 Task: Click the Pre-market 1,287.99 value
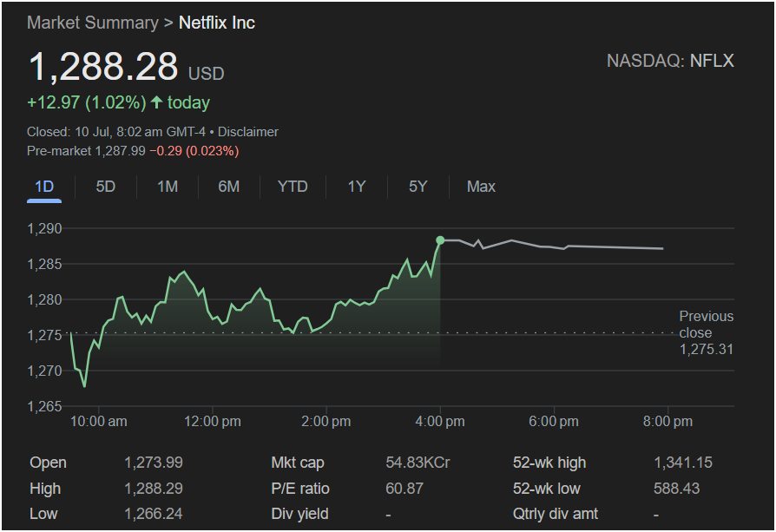point(86,151)
